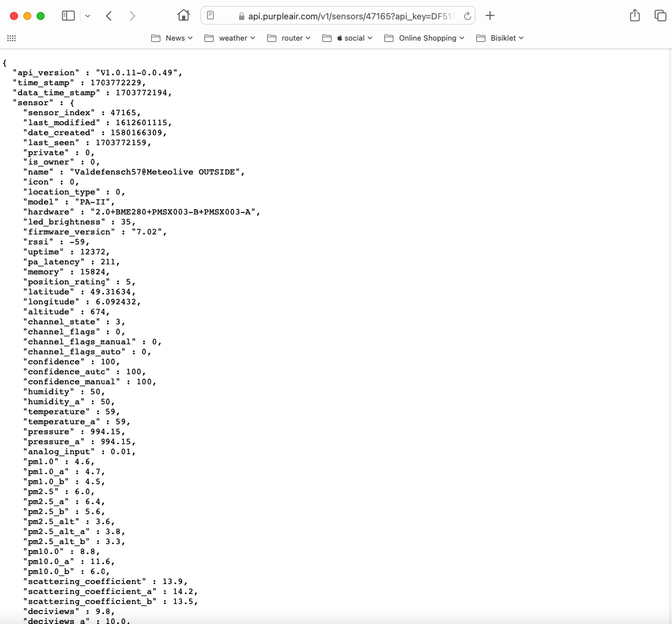Expand the News bookmarks folder
Screen dimensions: 672x624
point(172,38)
